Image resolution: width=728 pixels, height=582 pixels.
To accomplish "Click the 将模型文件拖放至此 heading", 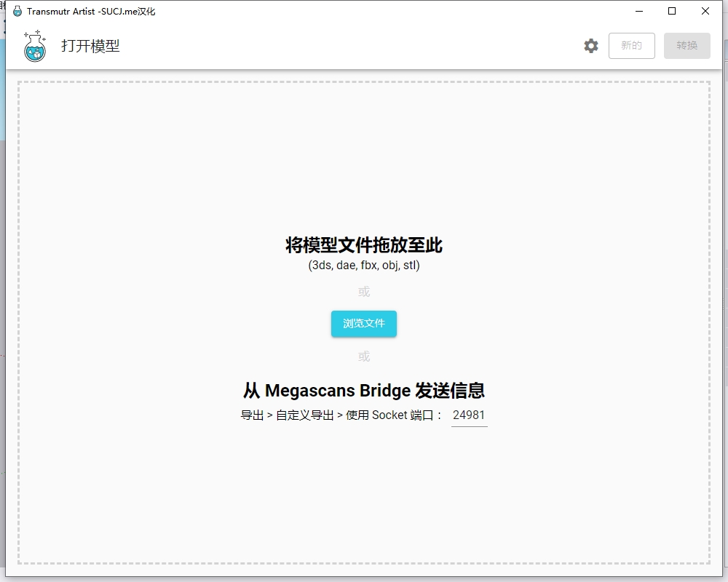I will click(x=364, y=245).
